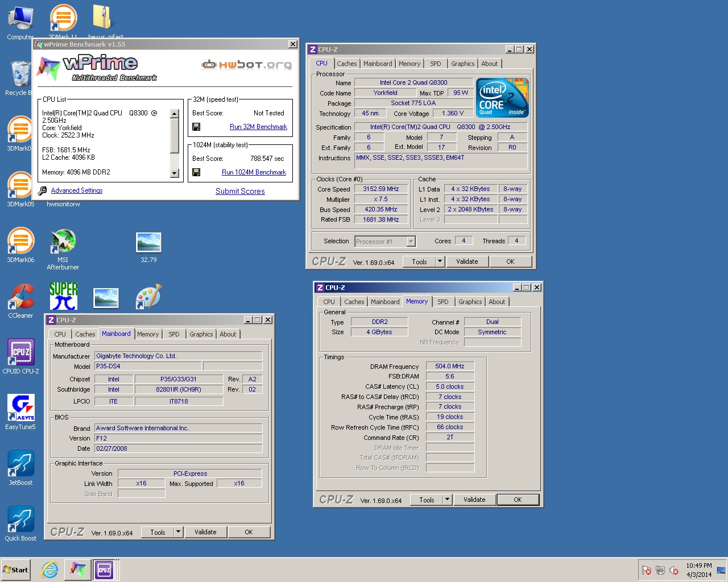
Task: Click the Advanced Settings wrench icon
Action: click(42, 191)
